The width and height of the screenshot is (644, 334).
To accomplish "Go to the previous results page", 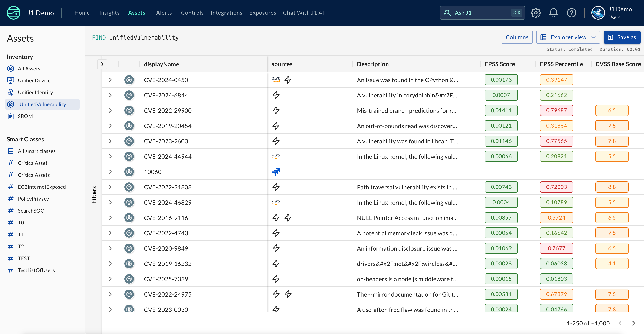I will tap(620, 323).
